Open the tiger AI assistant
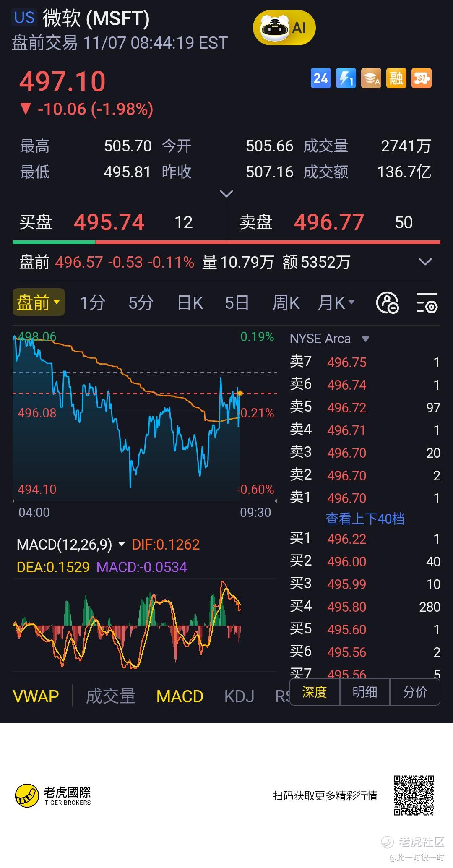This screenshot has width=453, height=868. pyautogui.click(x=284, y=28)
